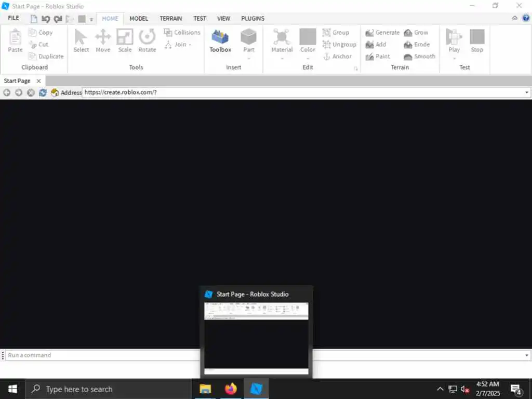This screenshot has width=532, height=399.
Task: Expand the Material dropdown arrow
Action: click(x=282, y=58)
